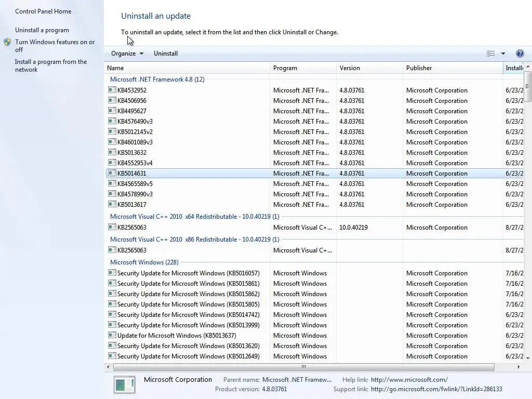The width and height of the screenshot is (532, 399).
Task: Click the scroll up arrow
Action: tap(528, 66)
